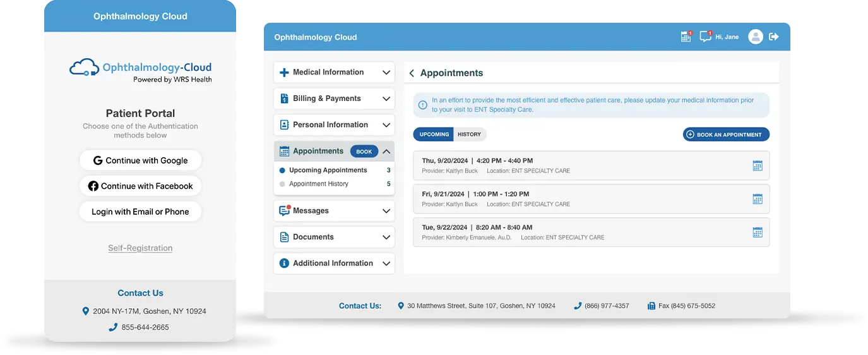Click the Hi, Jane greeting text

727,37
